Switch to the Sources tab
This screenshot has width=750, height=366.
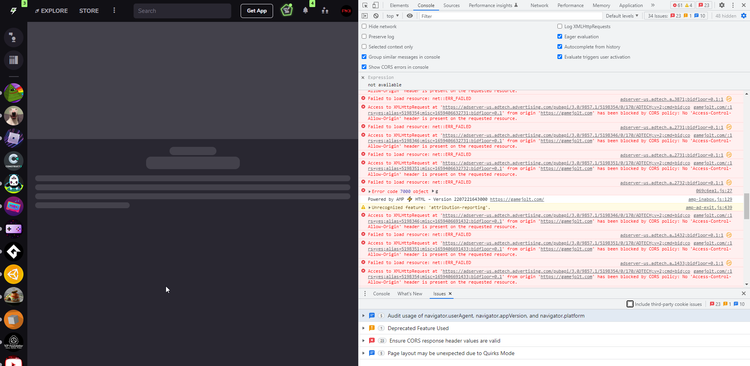(x=452, y=5)
